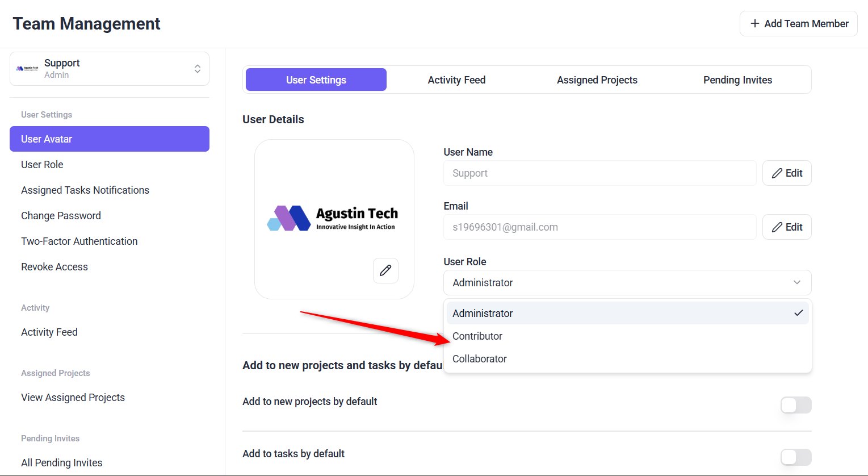The image size is (868, 476).
Task: Enable Add to new projects by default
Action: [795, 405]
